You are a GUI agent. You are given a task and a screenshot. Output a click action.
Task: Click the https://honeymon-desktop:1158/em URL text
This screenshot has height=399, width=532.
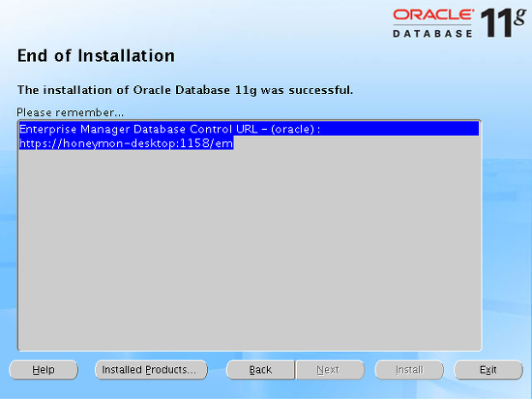[x=126, y=143]
